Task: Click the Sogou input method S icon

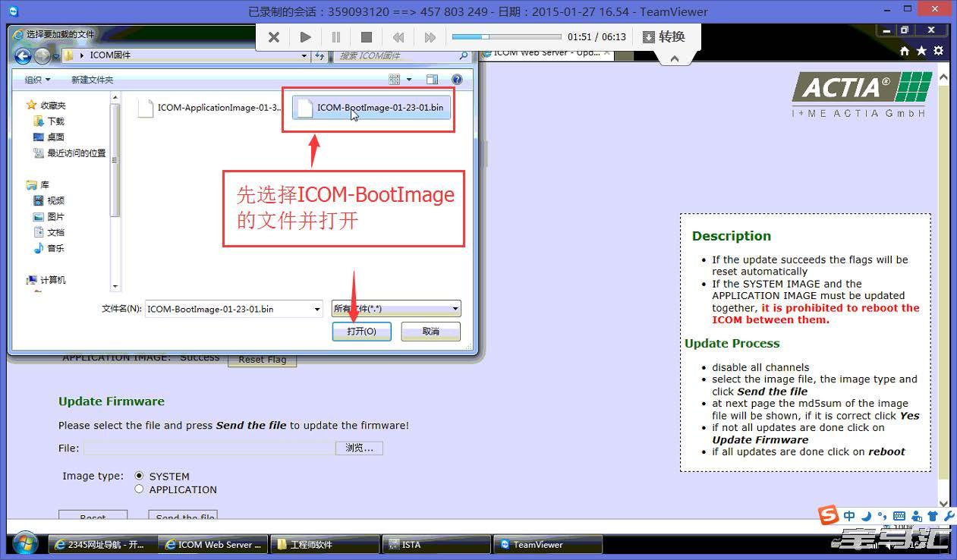Action: pos(829,514)
